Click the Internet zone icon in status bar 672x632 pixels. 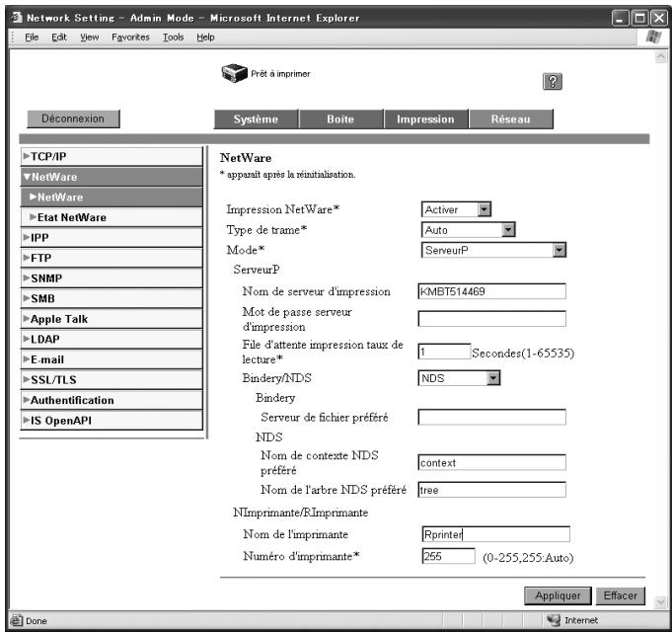pyautogui.click(x=554, y=620)
